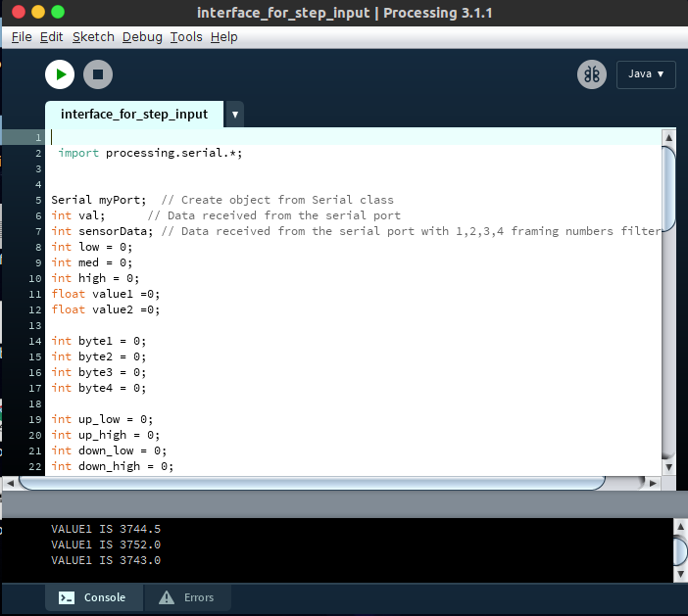The width and height of the screenshot is (688, 616).
Task: Click line number 1 in the gutter
Action: [38, 138]
